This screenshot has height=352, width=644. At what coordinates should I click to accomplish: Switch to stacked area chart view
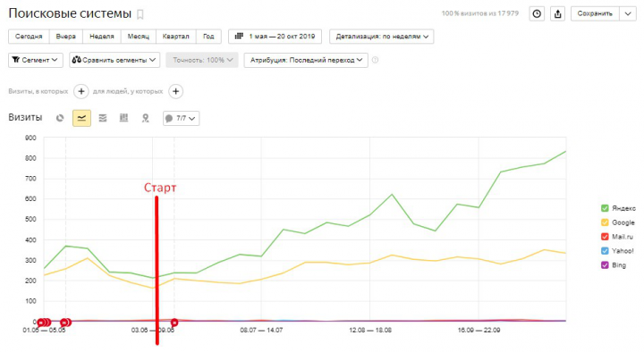click(103, 118)
